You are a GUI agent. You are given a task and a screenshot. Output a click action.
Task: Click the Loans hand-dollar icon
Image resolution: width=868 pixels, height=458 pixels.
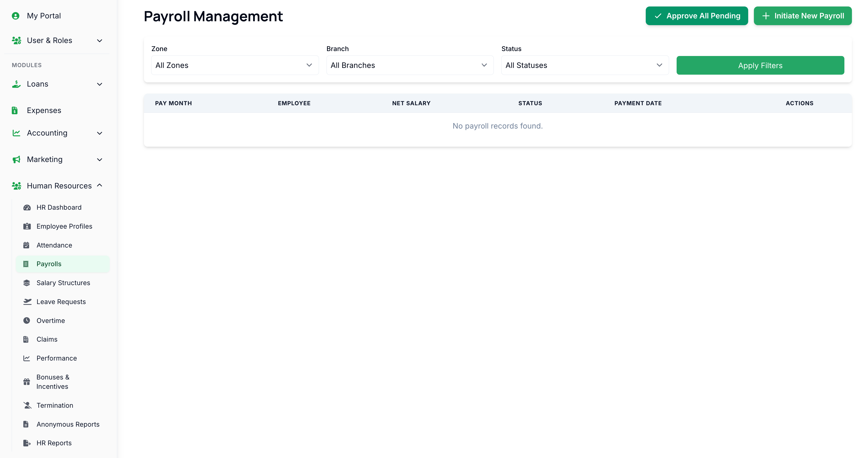tap(16, 84)
